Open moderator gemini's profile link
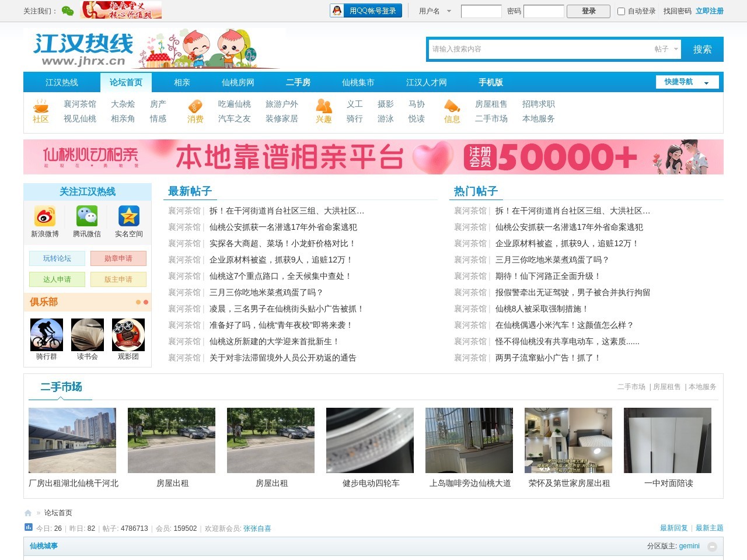Screen dimensions: 747x560 (689, 546)
